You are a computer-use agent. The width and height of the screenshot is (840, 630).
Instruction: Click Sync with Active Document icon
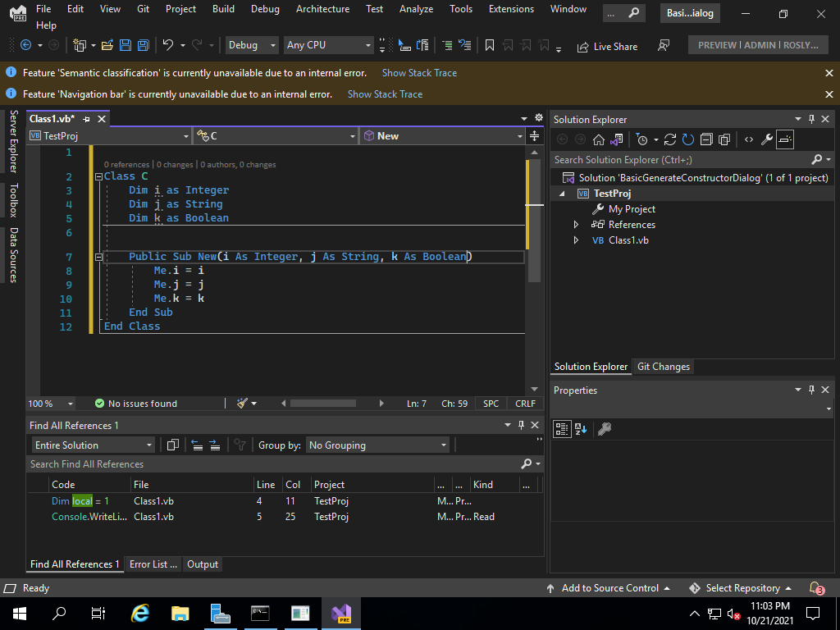pyautogui.click(x=669, y=139)
